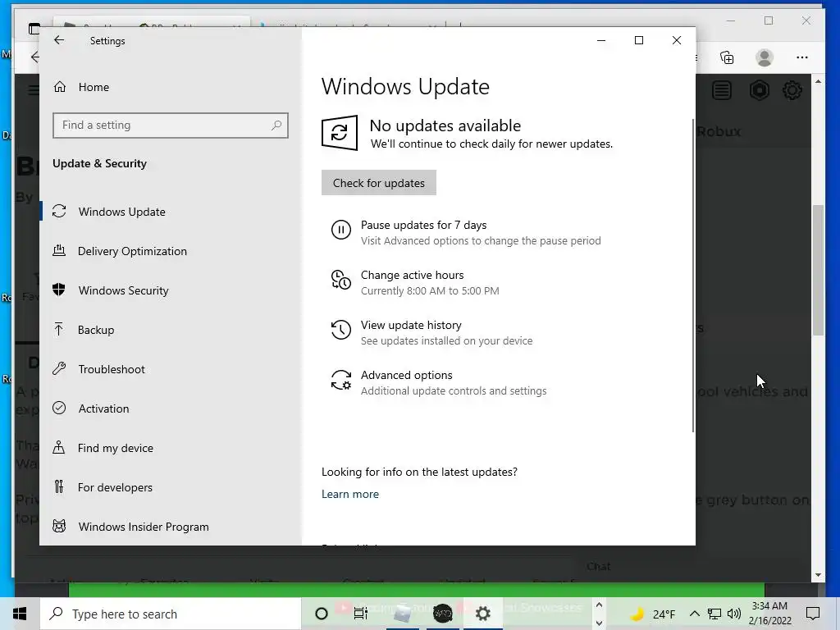The image size is (840, 630).
Task: Click the For developers tools icon
Action: [59, 486]
